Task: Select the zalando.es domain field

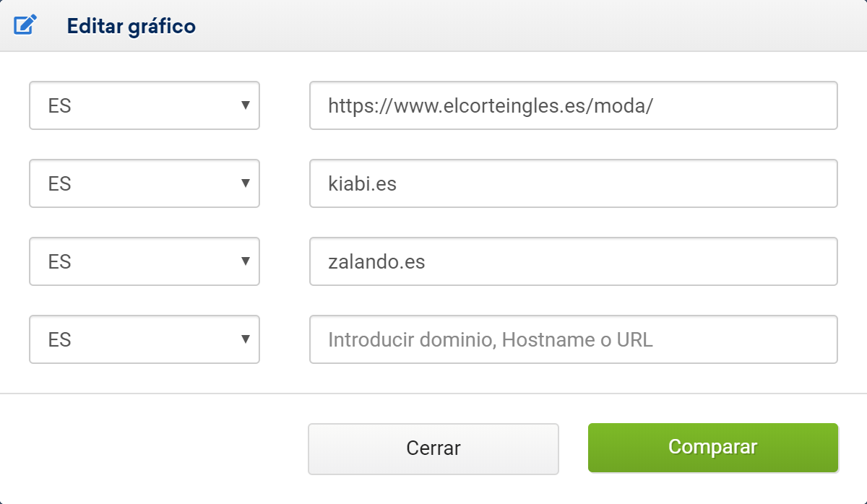Action: click(573, 261)
